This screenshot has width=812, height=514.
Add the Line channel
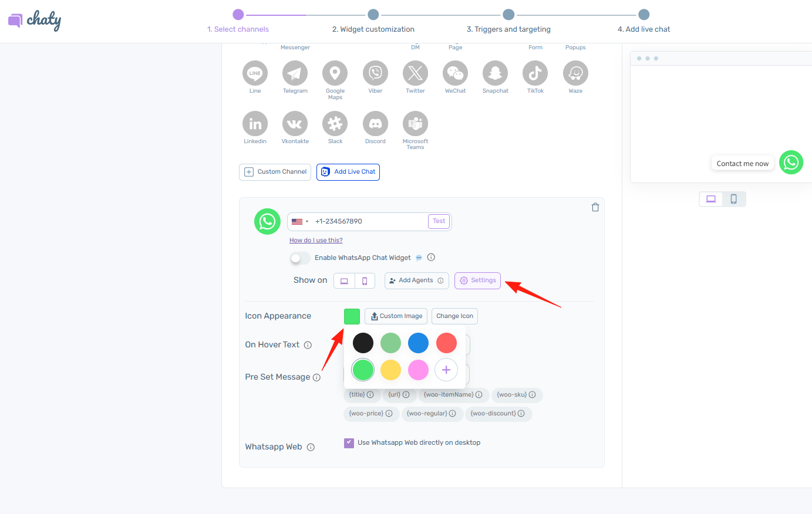tap(255, 73)
